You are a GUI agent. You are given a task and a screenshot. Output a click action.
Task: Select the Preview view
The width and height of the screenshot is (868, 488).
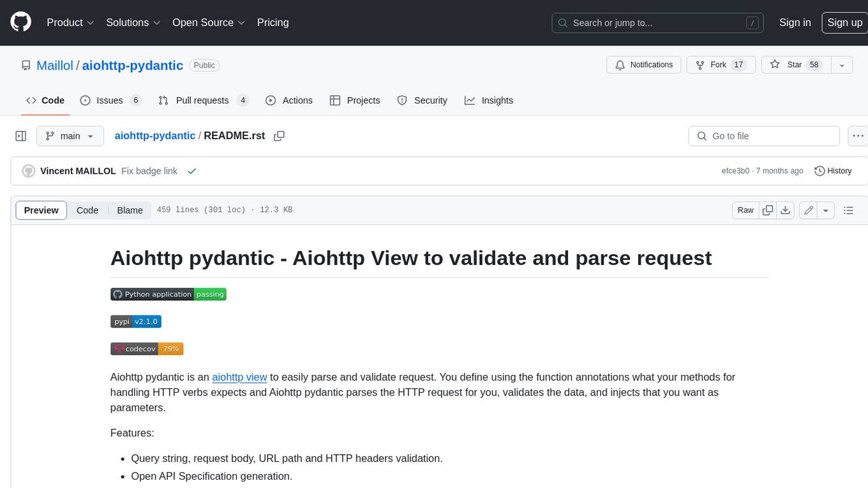pos(41,210)
